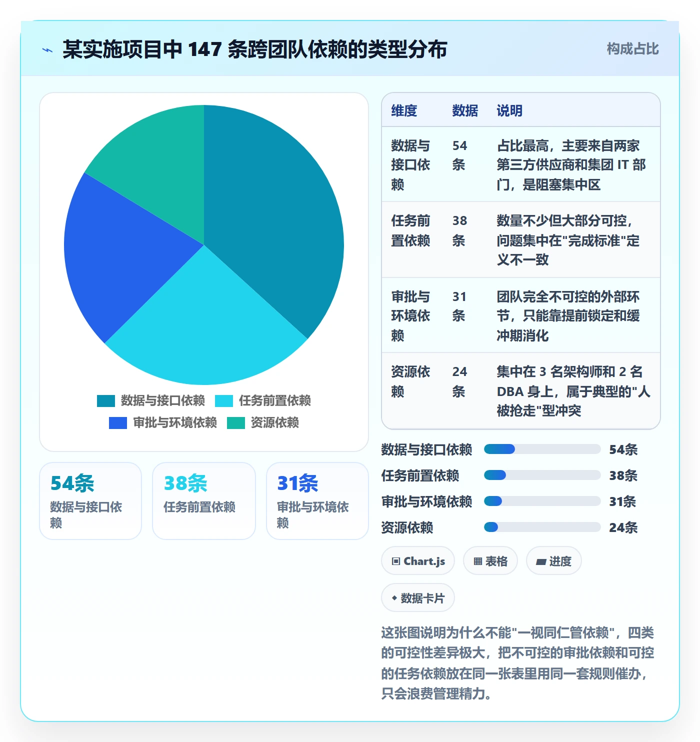Image resolution: width=700 pixels, height=742 pixels.
Task: Toggle the 资源依赖 legend entry
Action: 263,423
